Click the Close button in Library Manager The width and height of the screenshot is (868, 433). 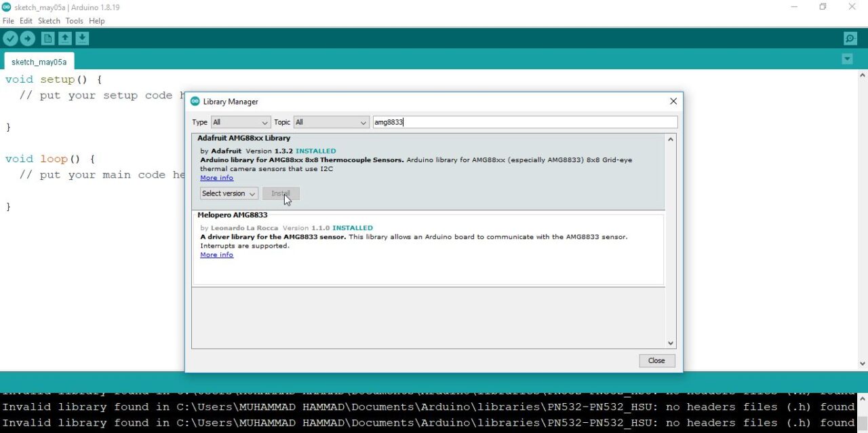[x=656, y=360]
